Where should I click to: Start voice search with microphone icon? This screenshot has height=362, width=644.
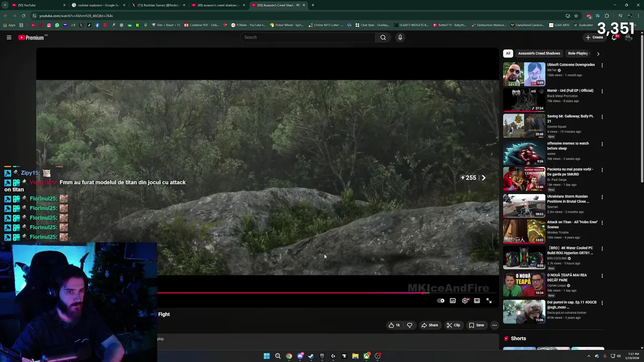400,37
